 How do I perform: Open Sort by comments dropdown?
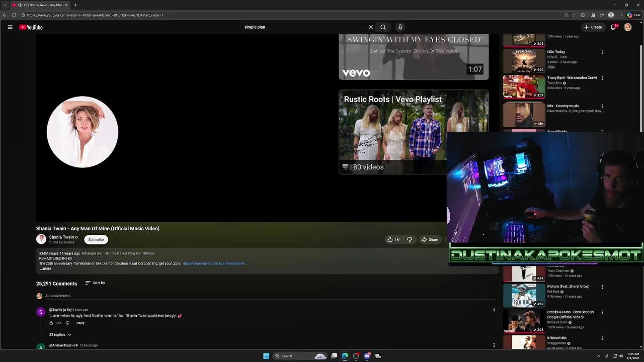tap(95, 283)
